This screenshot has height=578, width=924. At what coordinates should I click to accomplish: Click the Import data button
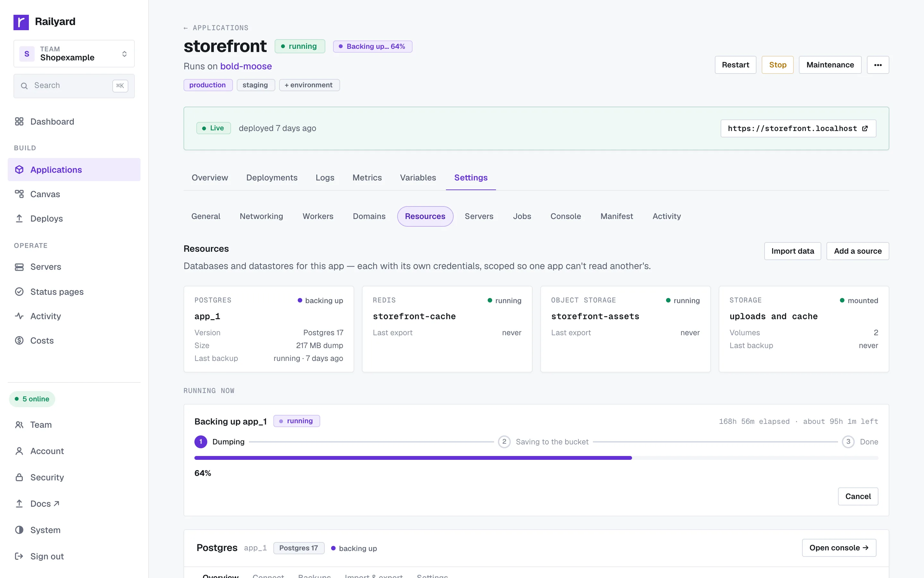click(x=793, y=251)
